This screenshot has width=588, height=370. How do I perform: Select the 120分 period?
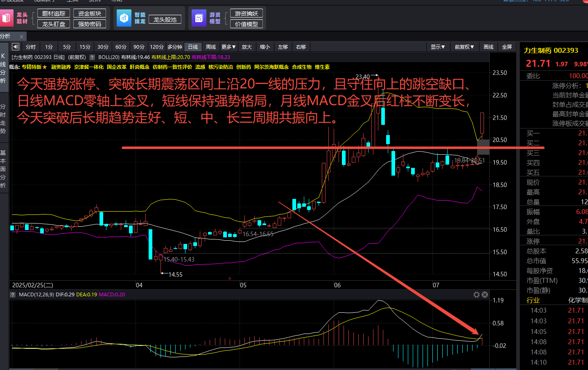tap(156, 47)
